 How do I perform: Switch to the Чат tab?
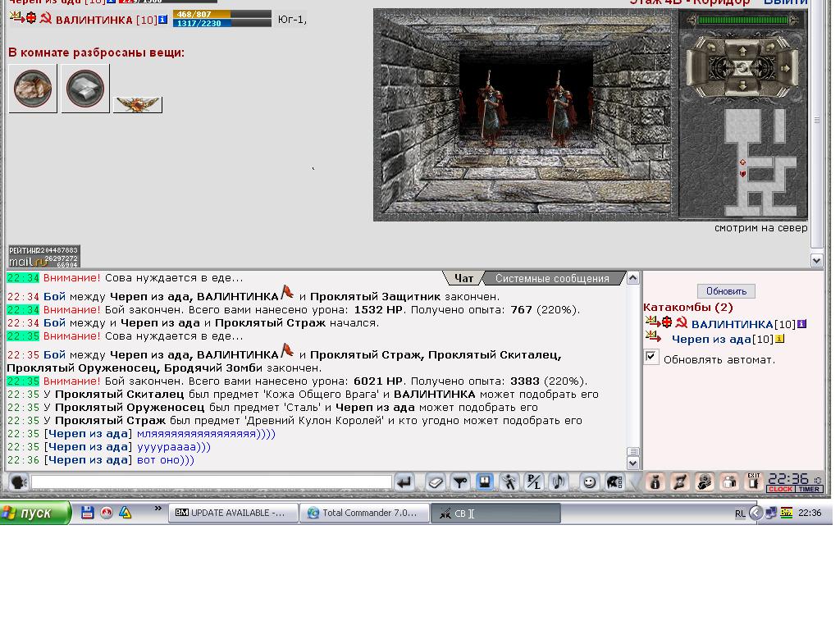463,279
